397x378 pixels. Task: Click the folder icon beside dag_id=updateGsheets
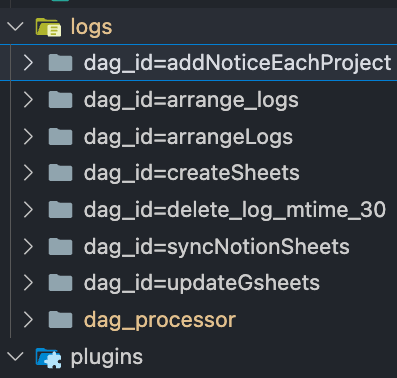60,283
